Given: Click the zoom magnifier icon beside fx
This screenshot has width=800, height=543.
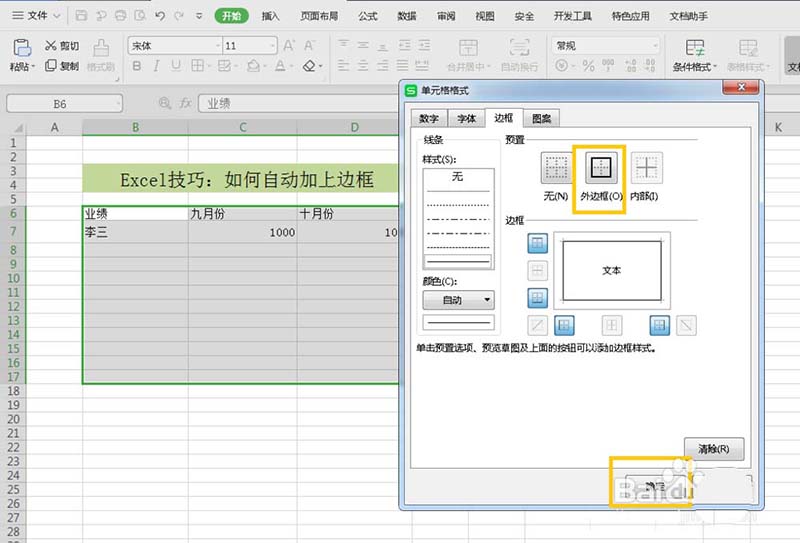Looking at the screenshot, I should [164, 104].
